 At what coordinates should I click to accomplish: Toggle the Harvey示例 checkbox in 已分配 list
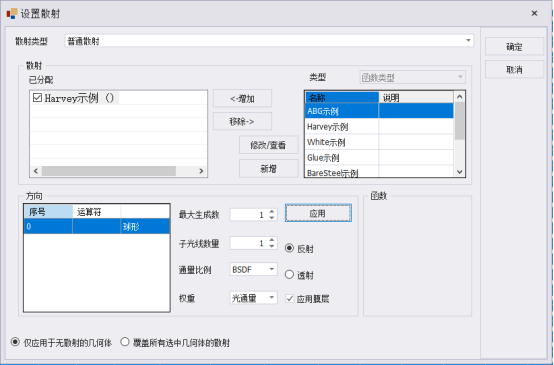point(37,98)
